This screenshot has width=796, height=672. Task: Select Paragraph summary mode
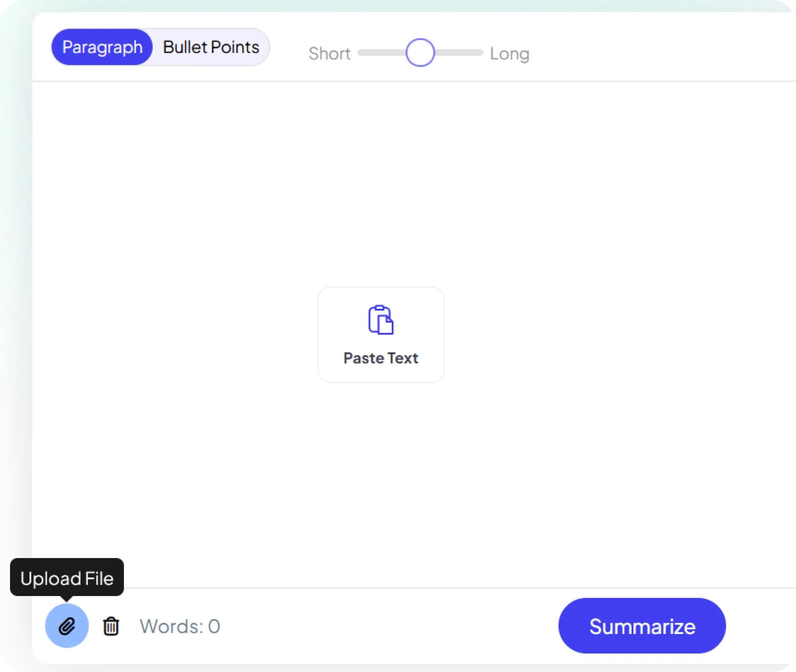pos(102,47)
